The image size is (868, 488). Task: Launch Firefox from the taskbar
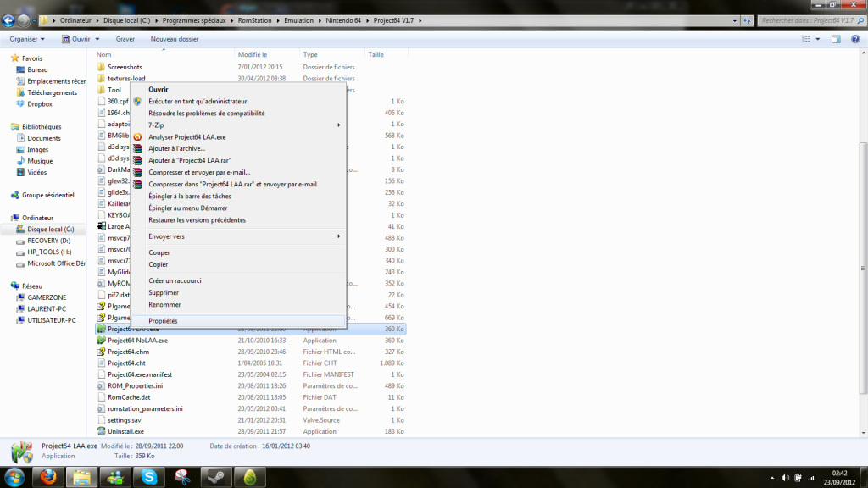[x=48, y=477]
